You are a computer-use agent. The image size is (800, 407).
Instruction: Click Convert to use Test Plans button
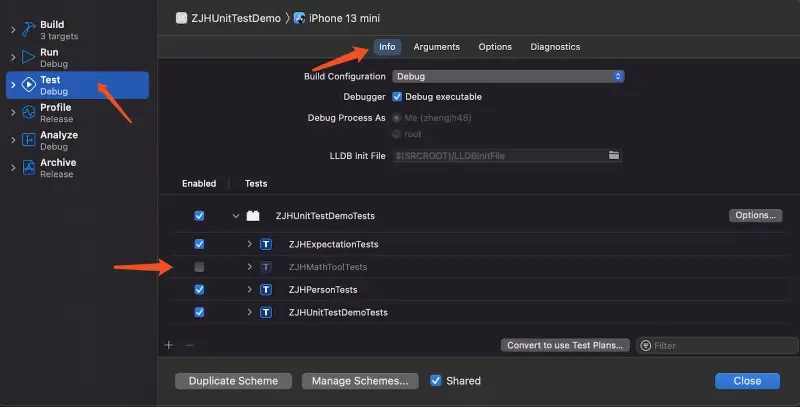[565, 345]
